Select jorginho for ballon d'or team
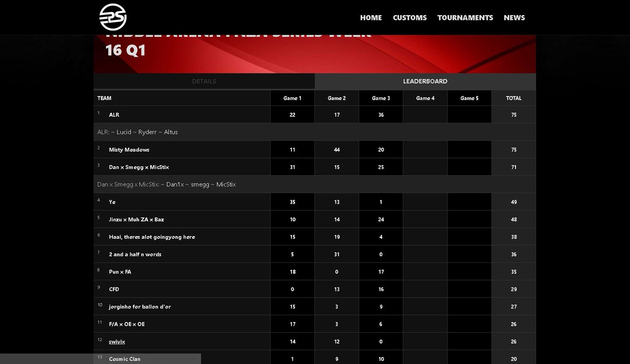Image resolution: width=630 pixels, height=364 pixels. 140,306
